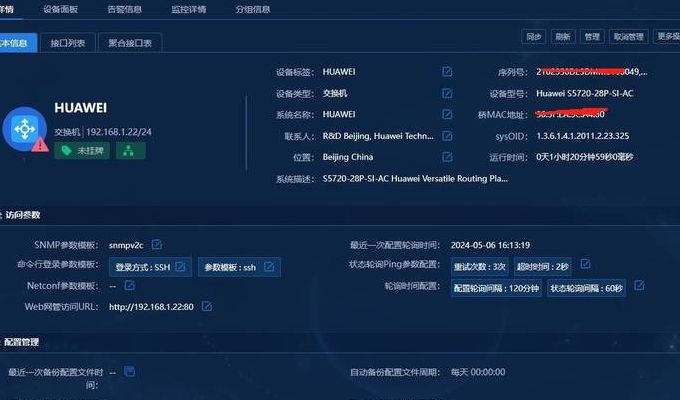Click the sysOID value 1.3.6.1.4.1.2011.2.23.325
This screenshot has height=400, width=680.
(582, 136)
